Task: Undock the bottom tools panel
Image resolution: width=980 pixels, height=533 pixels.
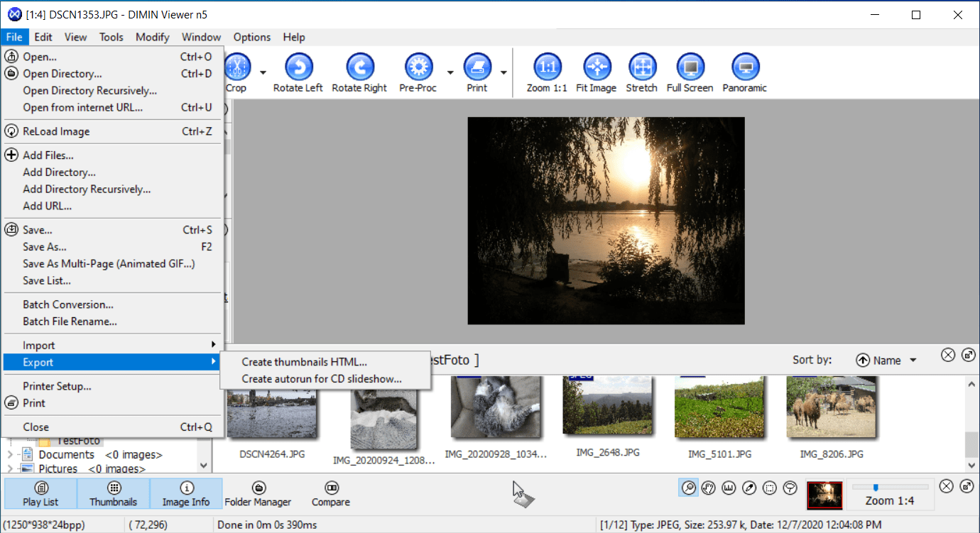Action: pyautogui.click(x=967, y=486)
